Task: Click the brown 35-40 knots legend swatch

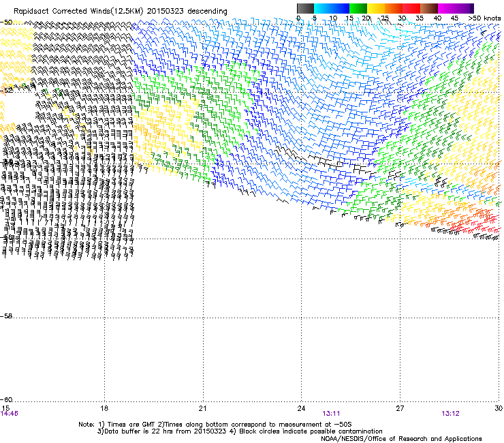Action: [x=429, y=8]
